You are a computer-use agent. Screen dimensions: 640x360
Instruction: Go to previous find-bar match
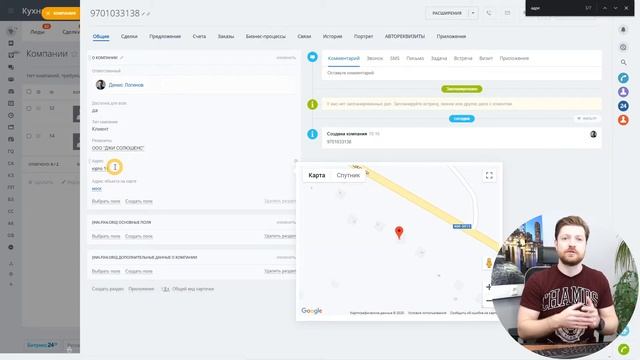[604, 8]
